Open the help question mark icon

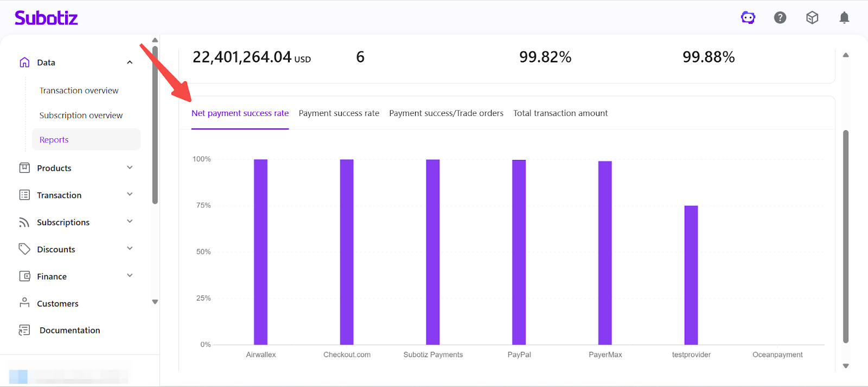(x=780, y=18)
